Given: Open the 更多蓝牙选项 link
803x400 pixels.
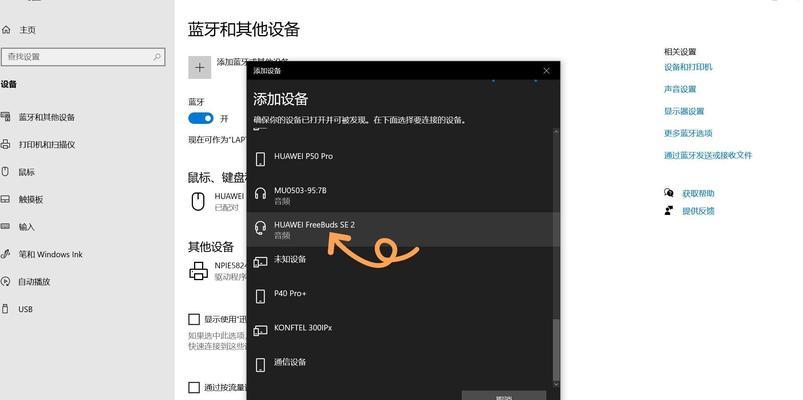Looking at the screenshot, I should point(688,133).
